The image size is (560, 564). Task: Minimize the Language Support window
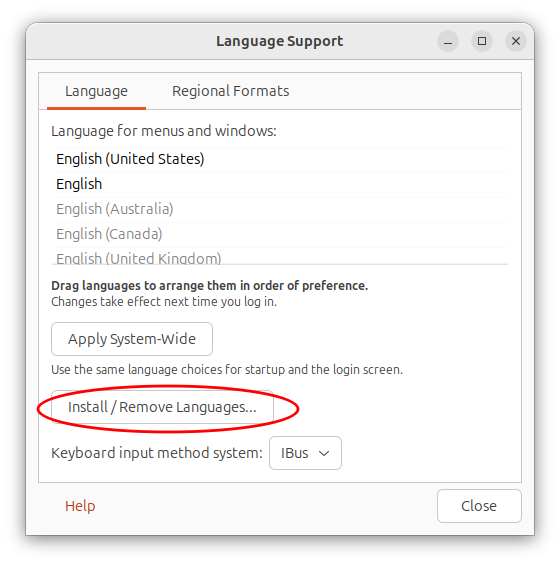pos(448,41)
